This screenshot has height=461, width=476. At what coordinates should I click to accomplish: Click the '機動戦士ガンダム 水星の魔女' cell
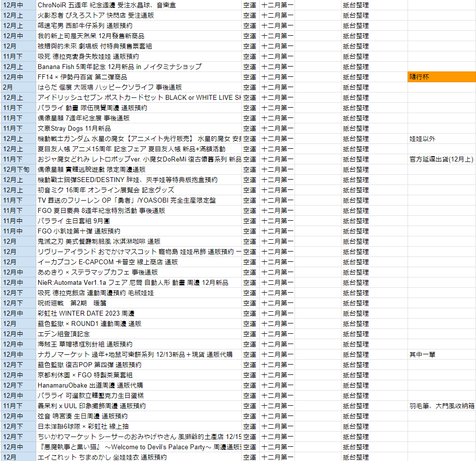[x=139, y=139]
